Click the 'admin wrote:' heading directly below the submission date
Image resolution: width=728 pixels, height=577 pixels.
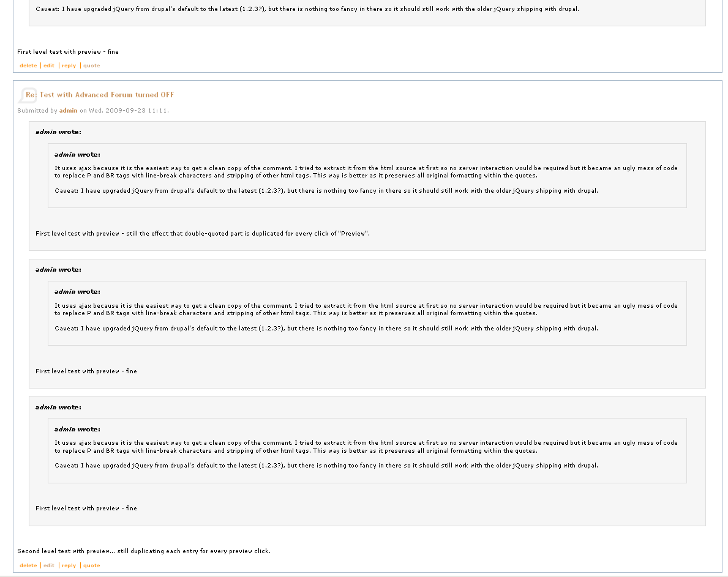pos(59,132)
